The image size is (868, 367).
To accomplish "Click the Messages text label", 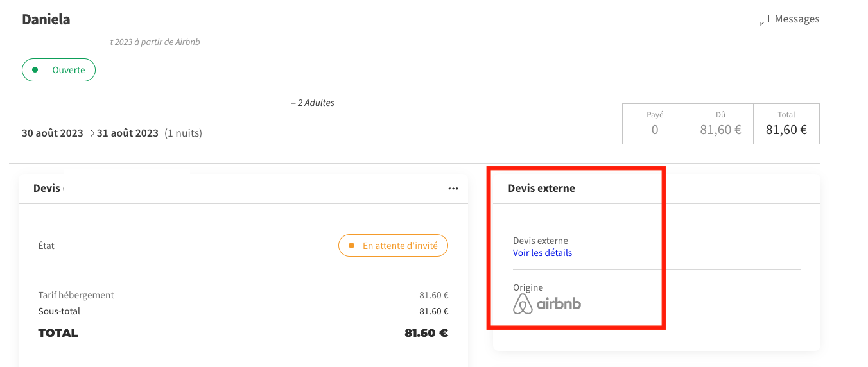I will coord(797,19).
